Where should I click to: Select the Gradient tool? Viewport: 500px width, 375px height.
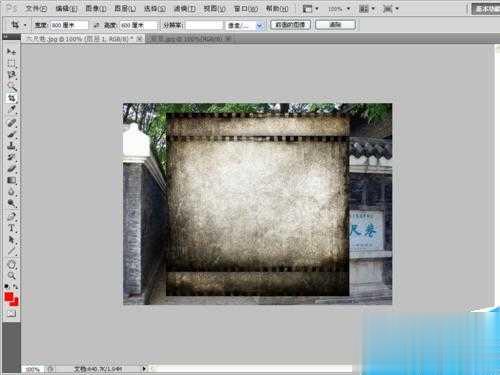[11, 180]
